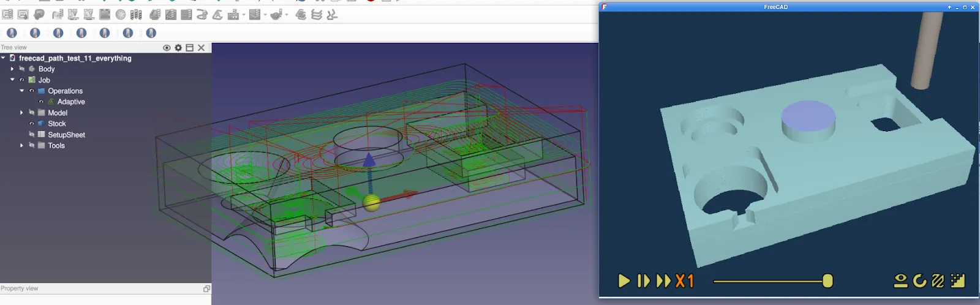Toggle visibility of the Stock item
The image size is (980, 305).
click(x=32, y=124)
